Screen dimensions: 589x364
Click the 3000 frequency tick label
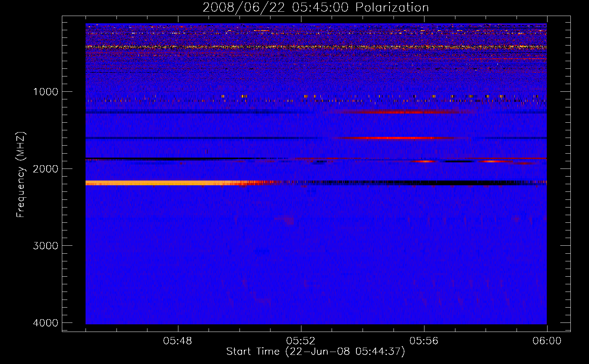click(x=46, y=246)
